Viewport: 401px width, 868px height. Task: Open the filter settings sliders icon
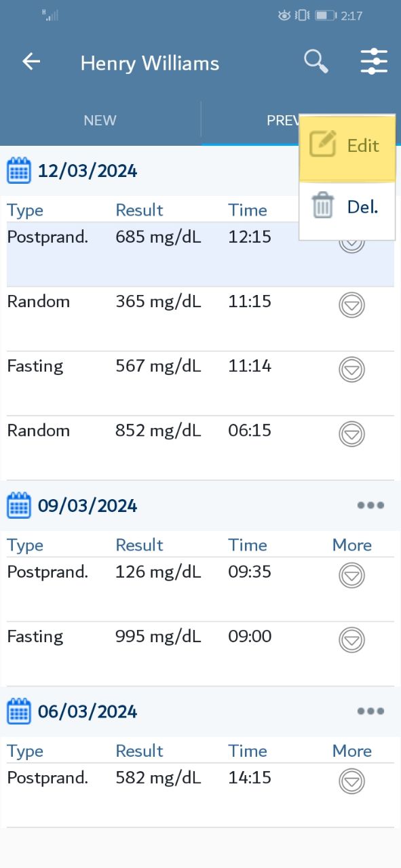tap(374, 62)
